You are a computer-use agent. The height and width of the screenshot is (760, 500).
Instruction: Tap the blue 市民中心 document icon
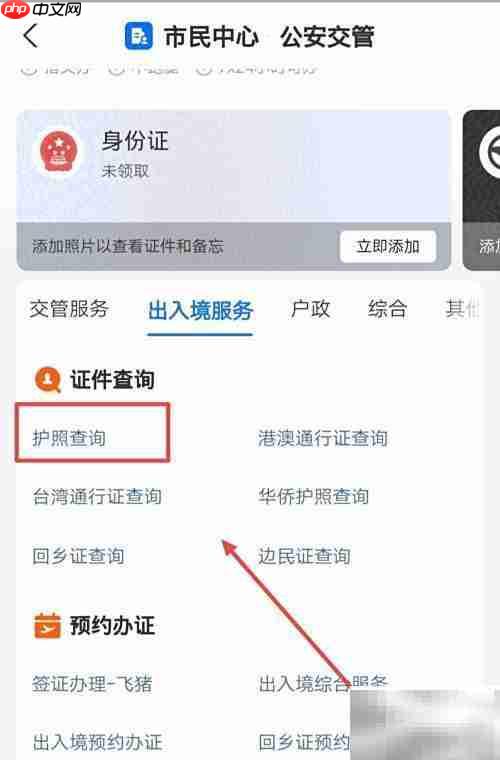pos(139,36)
